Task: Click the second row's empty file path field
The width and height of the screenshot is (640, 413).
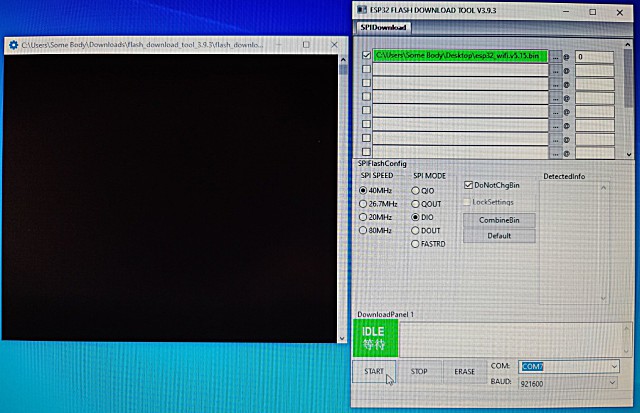Action: coord(460,69)
